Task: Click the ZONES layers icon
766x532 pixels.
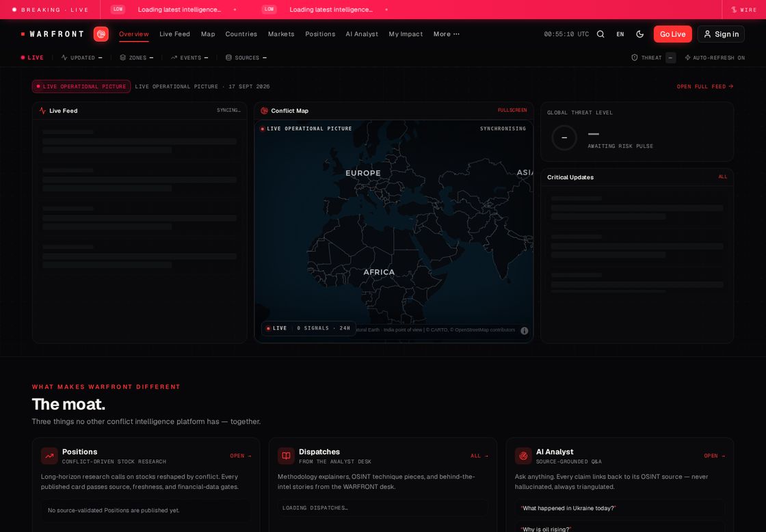Action: tap(122, 57)
